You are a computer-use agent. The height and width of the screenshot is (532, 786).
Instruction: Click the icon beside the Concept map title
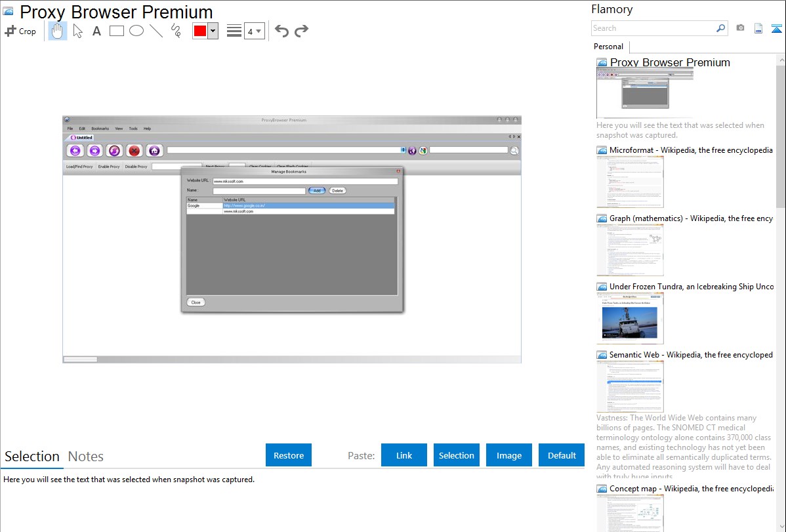pyautogui.click(x=602, y=488)
